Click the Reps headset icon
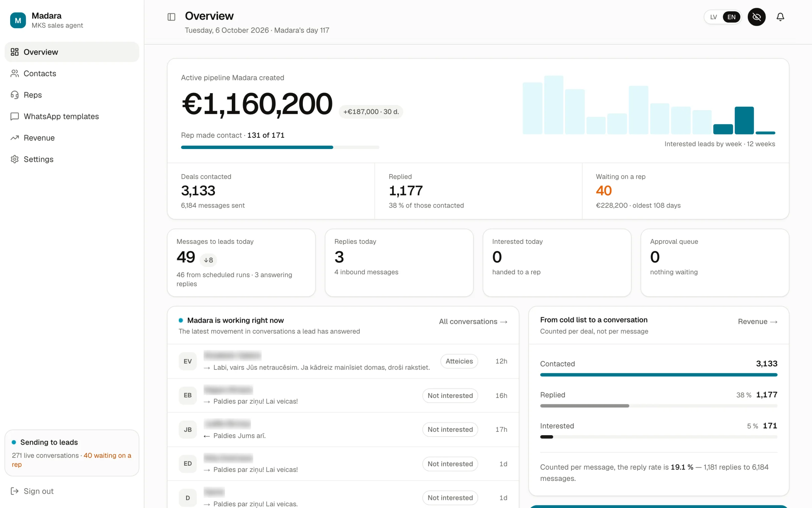The height and width of the screenshot is (508, 812). click(15, 95)
